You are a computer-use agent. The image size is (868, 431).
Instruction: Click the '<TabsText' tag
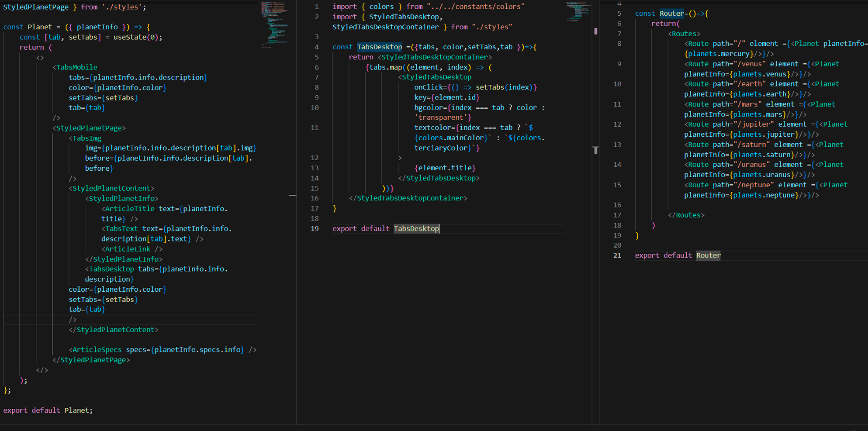120,229
